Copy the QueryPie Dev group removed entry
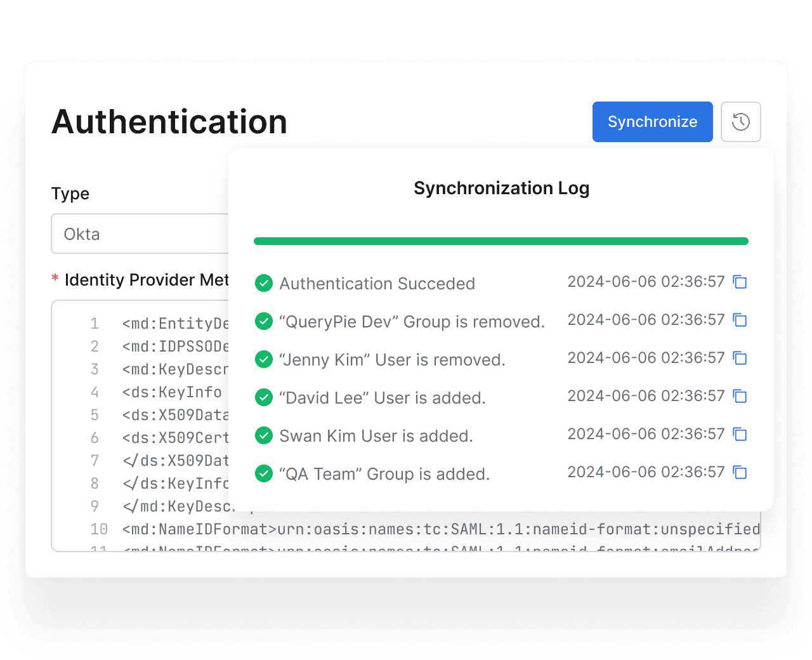The height and width of the screenshot is (660, 812). pyautogui.click(x=740, y=320)
